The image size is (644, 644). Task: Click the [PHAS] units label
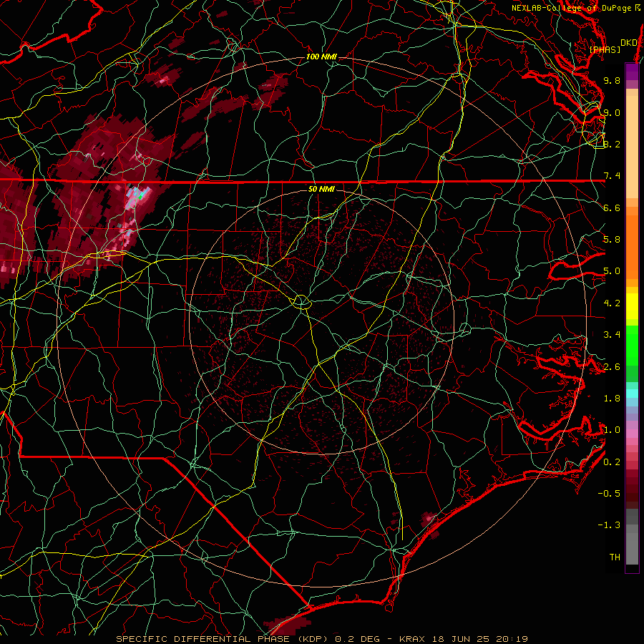(x=605, y=50)
